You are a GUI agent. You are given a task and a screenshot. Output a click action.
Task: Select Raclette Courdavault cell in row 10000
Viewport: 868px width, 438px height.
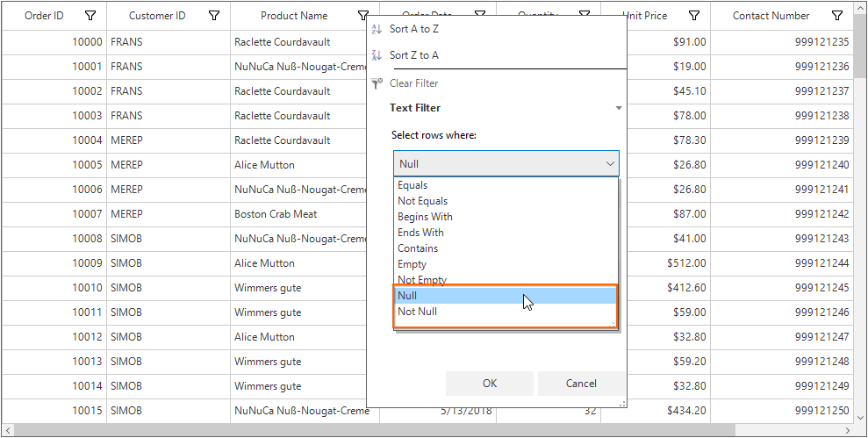click(x=299, y=42)
